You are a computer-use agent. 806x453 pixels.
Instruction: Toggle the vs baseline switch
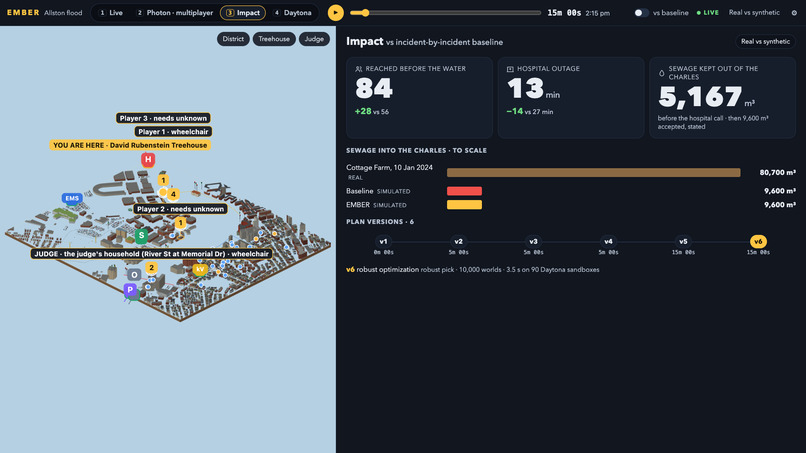641,13
